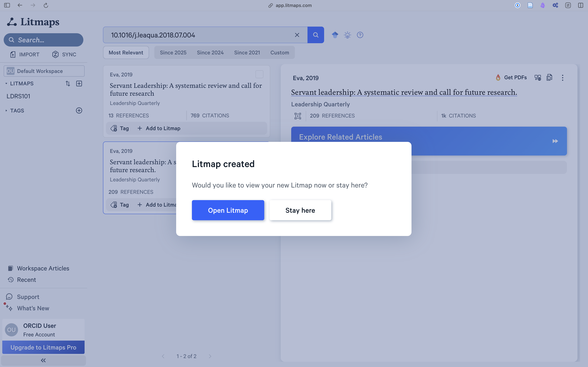This screenshot has height=367, width=588.
Task: Click Add to Litmap on first card
Action: click(159, 128)
